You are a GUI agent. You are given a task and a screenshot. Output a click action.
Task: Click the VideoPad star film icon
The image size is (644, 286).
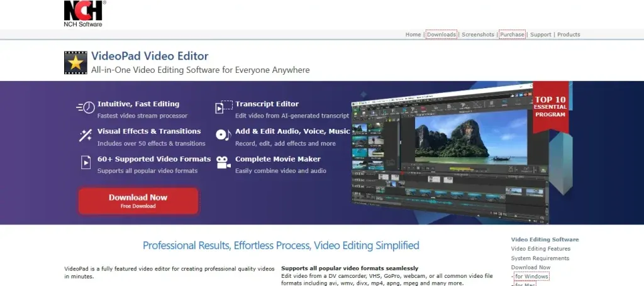pyautogui.click(x=75, y=63)
